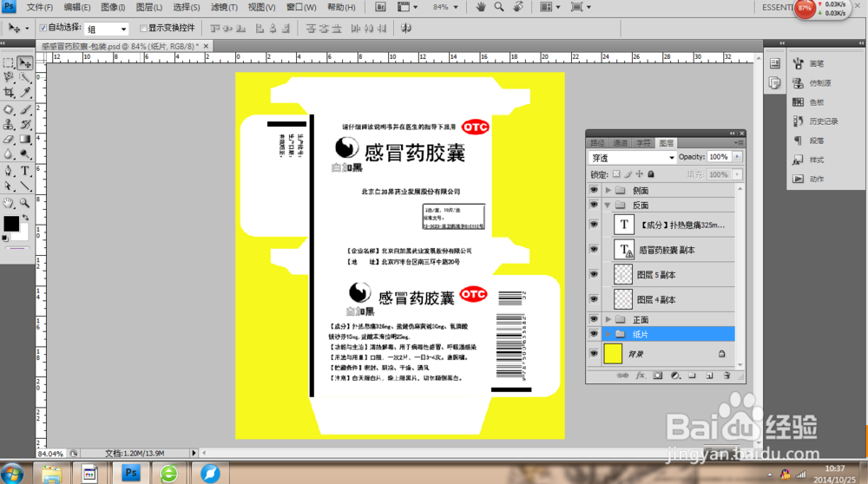This screenshot has width=868, height=484.
Task: Hide the 正面 group layer
Action: (594, 319)
